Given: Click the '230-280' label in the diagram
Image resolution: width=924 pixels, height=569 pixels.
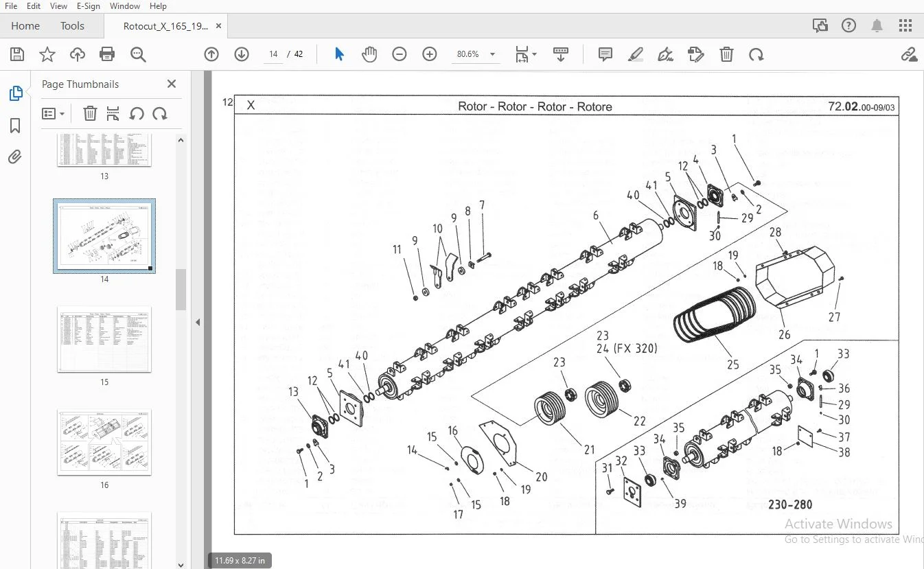Looking at the screenshot, I should [x=790, y=505].
